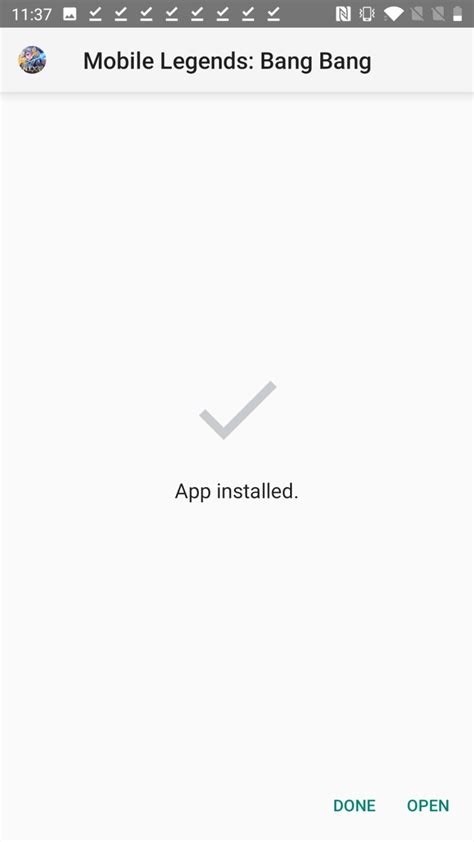Select the Mobile Legends: Bang Bang title
Image resolution: width=474 pixels, height=842 pixels.
click(x=227, y=61)
